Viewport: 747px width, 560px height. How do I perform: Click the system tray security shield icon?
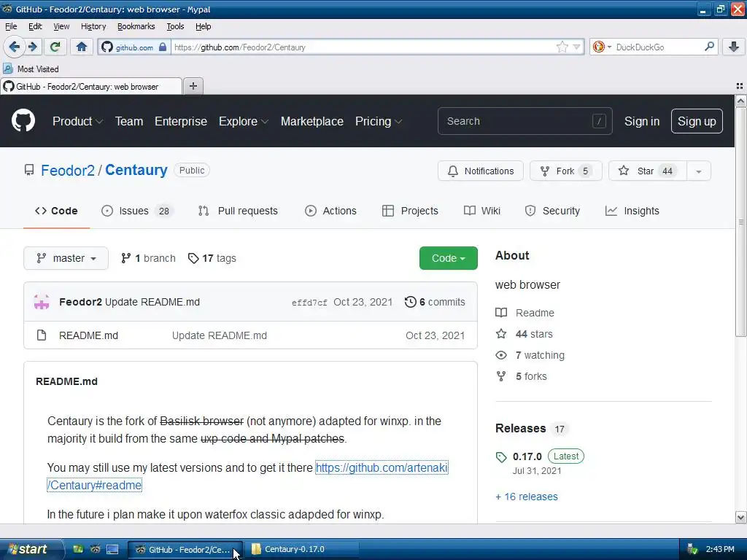point(693,550)
